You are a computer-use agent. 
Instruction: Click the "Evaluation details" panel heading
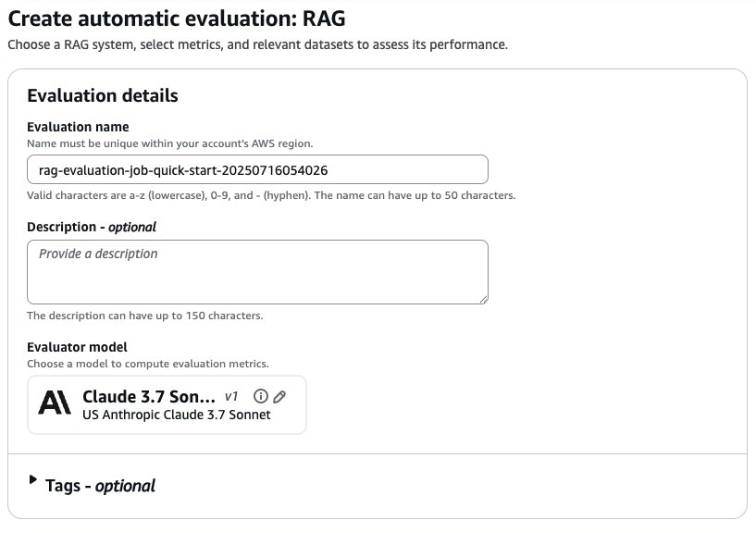(103, 95)
